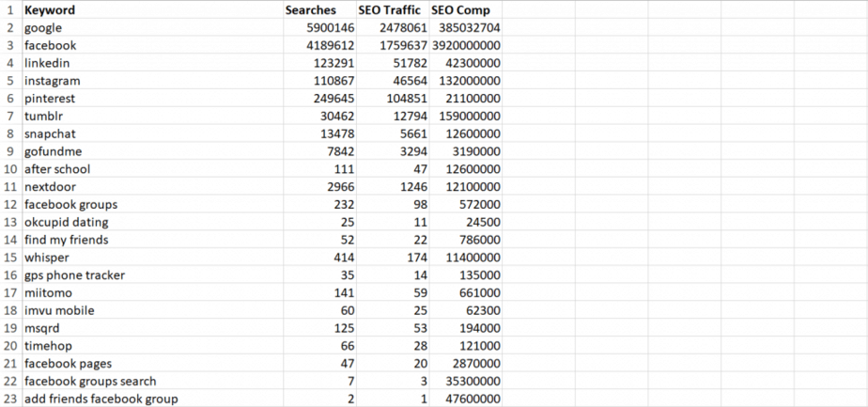Click the 'imvu mobile' cell

[x=152, y=310]
